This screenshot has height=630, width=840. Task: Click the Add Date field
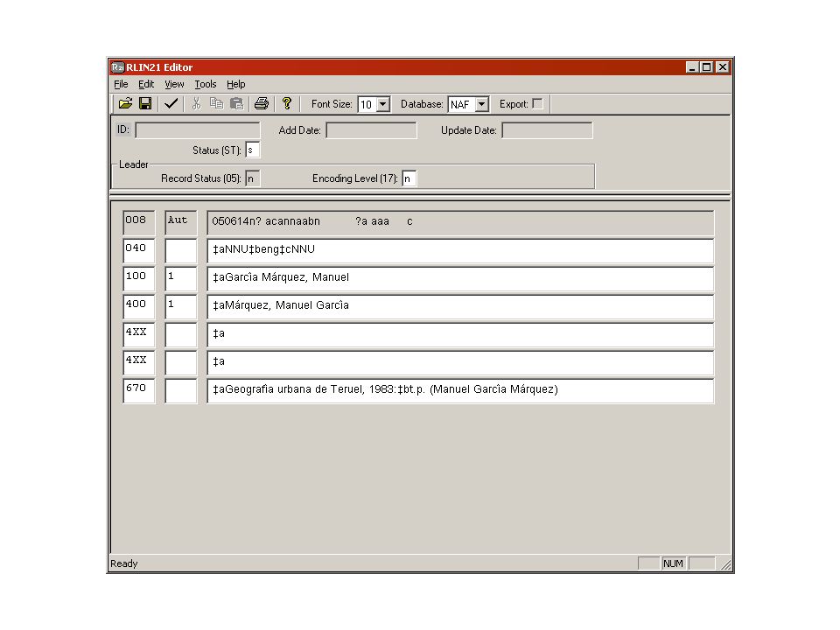(x=371, y=130)
